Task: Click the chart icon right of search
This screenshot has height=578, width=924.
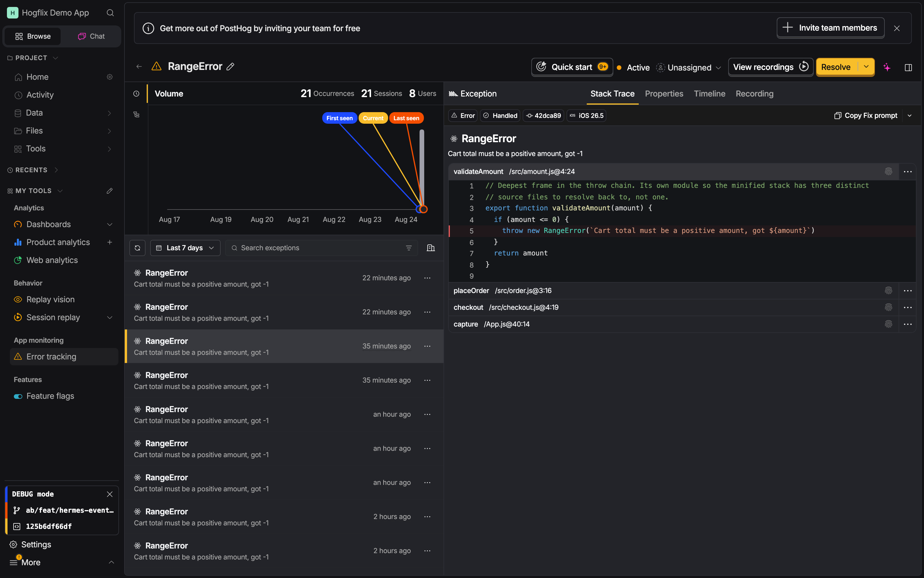Action: tap(431, 248)
